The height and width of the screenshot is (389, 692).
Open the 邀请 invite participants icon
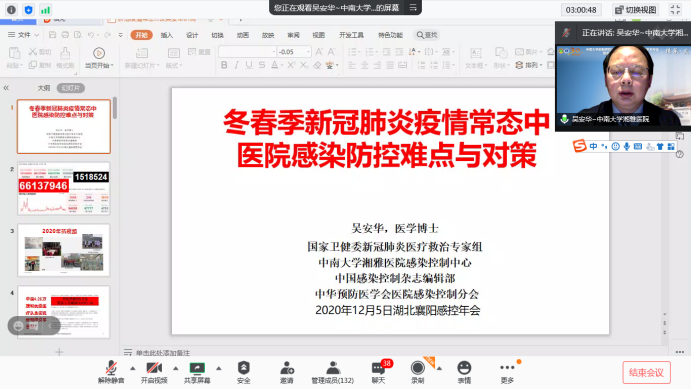(287, 372)
